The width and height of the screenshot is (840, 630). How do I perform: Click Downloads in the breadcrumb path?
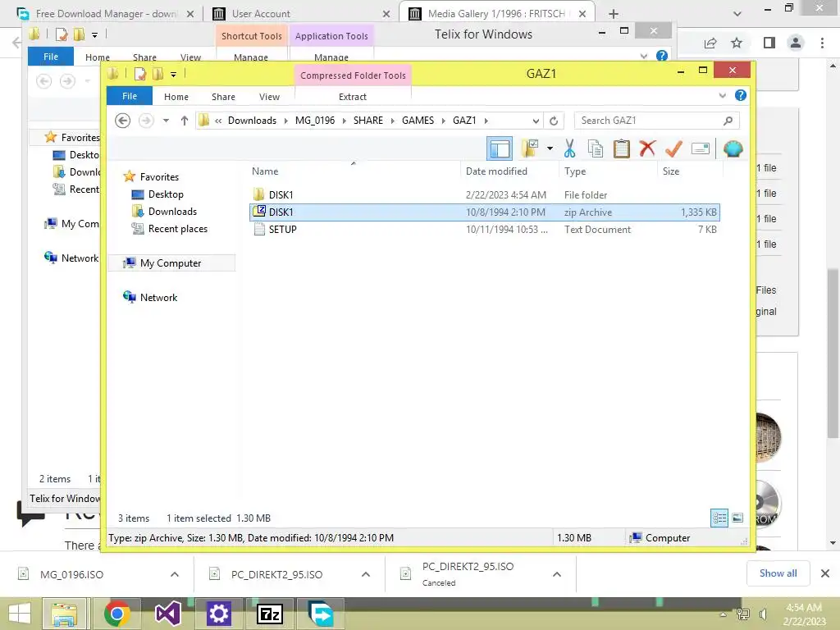click(252, 121)
